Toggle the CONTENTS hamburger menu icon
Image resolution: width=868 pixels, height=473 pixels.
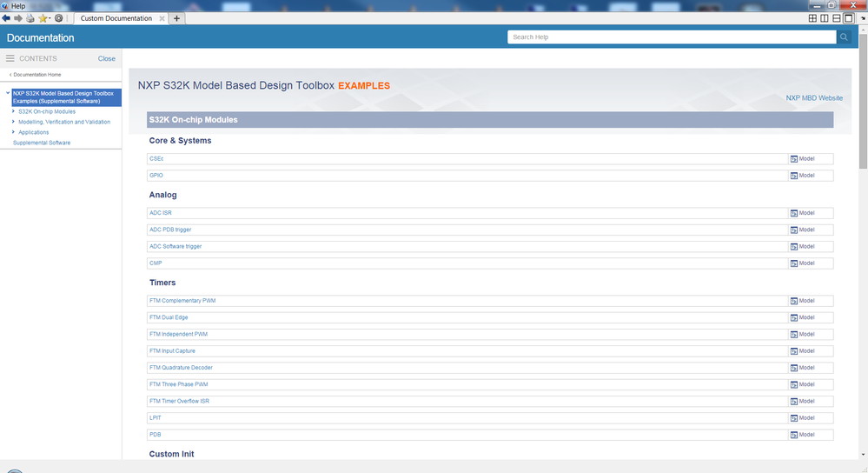click(x=10, y=58)
